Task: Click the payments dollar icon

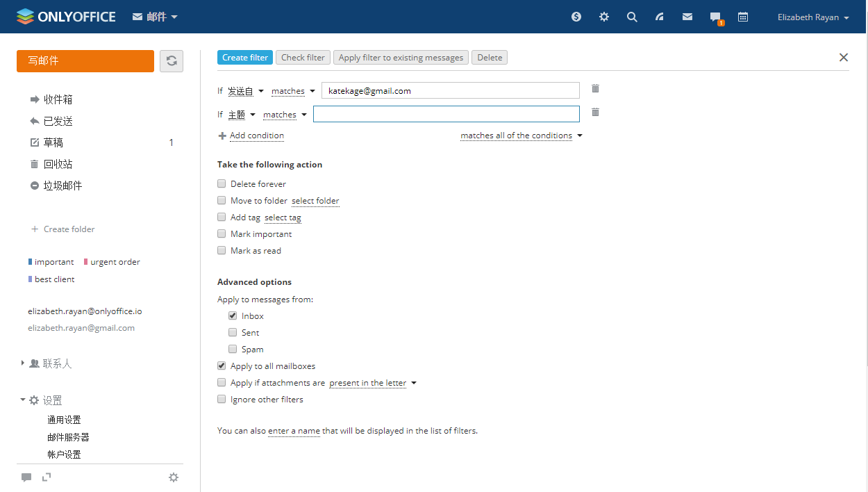Action: click(576, 17)
